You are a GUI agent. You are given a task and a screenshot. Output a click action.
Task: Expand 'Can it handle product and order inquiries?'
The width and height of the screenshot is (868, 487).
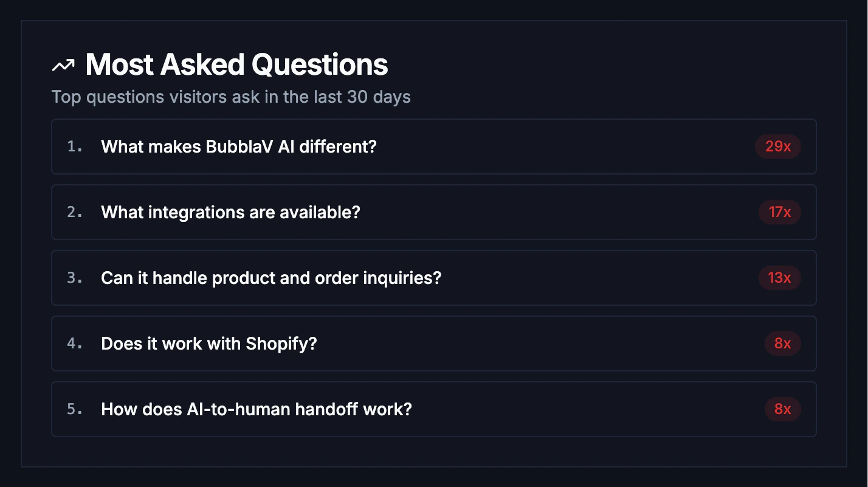point(271,278)
